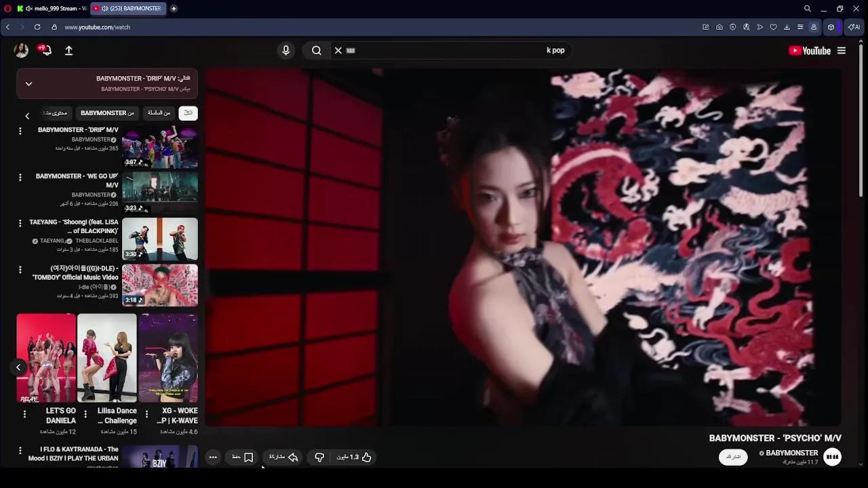This screenshot has width=868, height=488.
Task: Open the Opera Flow send icon
Action: 760,27
